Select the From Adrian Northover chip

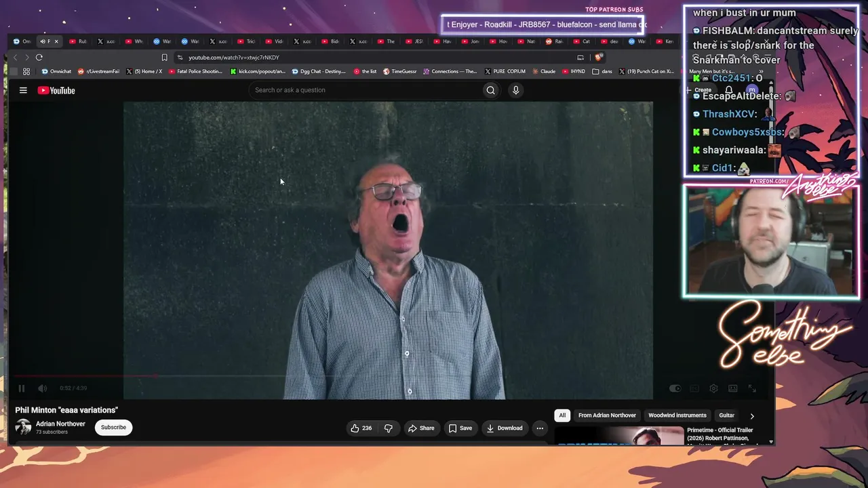coord(607,415)
